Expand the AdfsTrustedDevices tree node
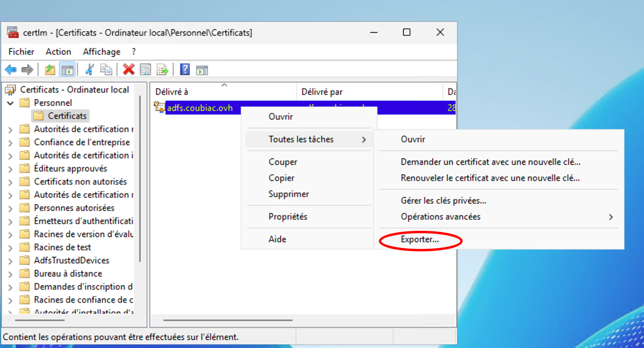The height and width of the screenshot is (348, 644). click(11, 261)
